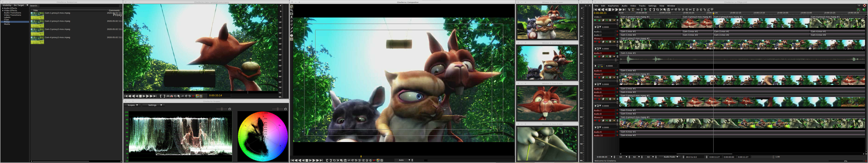Click the magnifier zoom tool in compositor sidebar

[x=291, y=10]
